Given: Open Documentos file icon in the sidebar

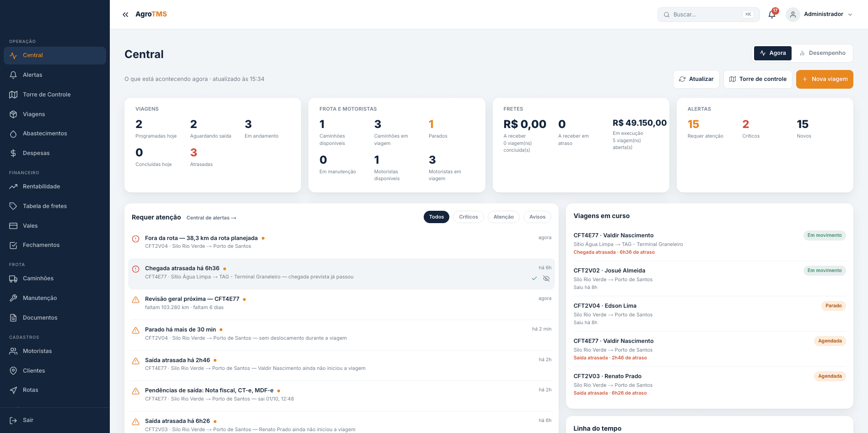Looking at the screenshot, I should click(13, 318).
